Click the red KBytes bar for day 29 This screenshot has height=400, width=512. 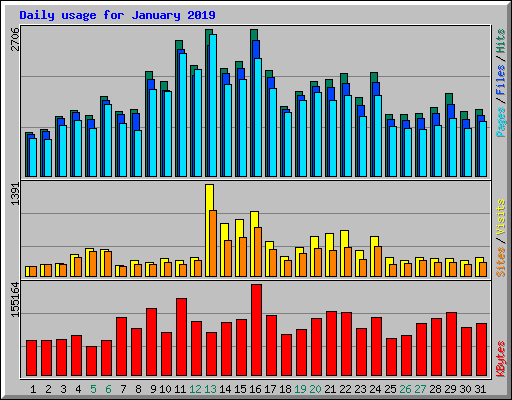pyautogui.click(x=451, y=344)
